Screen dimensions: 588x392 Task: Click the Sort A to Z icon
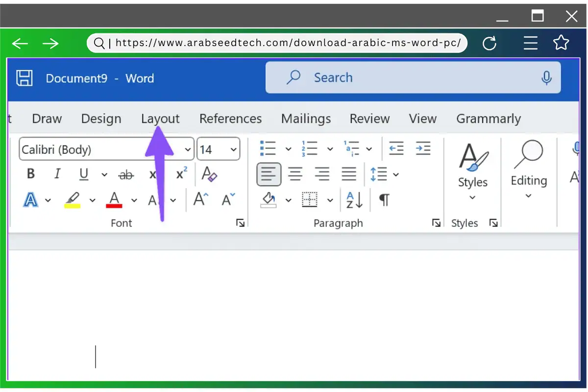tap(354, 200)
